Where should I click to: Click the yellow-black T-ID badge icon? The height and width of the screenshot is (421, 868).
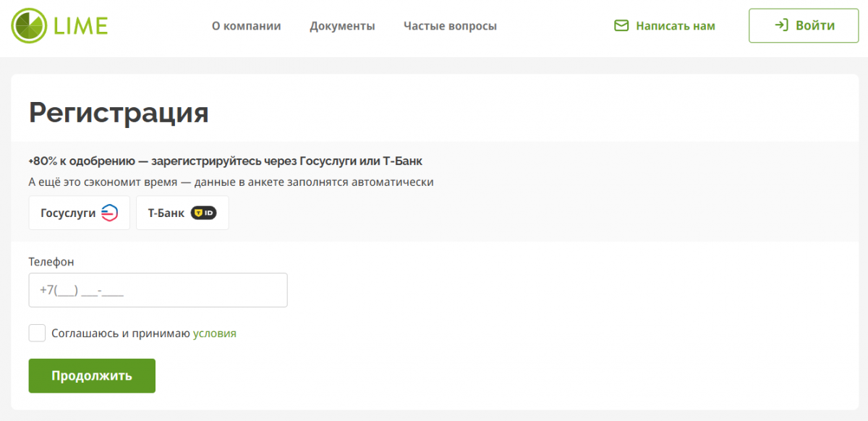click(203, 213)
